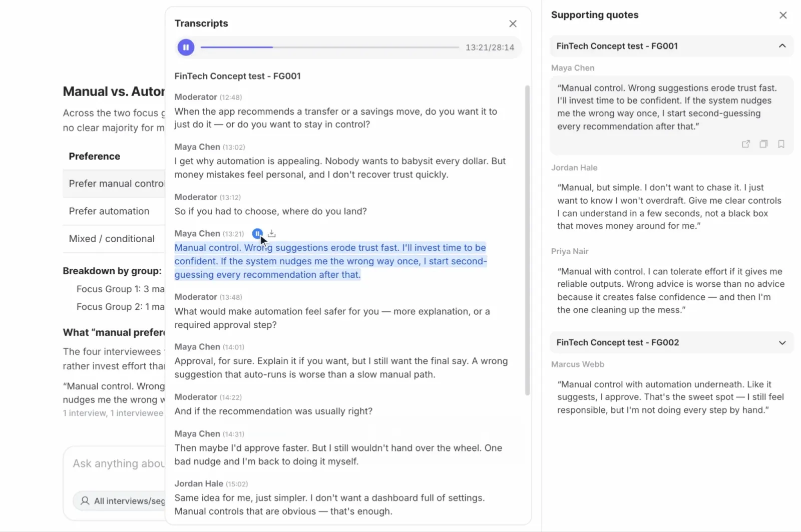Close the Supporting quotes panel

tap(783, 15)
